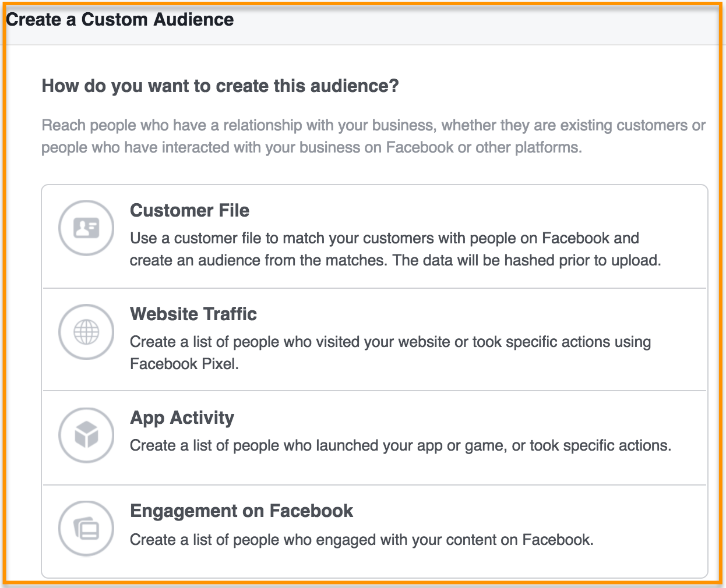Choose the Customer File option title
The width and height of the screenshot is (726, 588).
pyautogui.click(x=189, y=210)
